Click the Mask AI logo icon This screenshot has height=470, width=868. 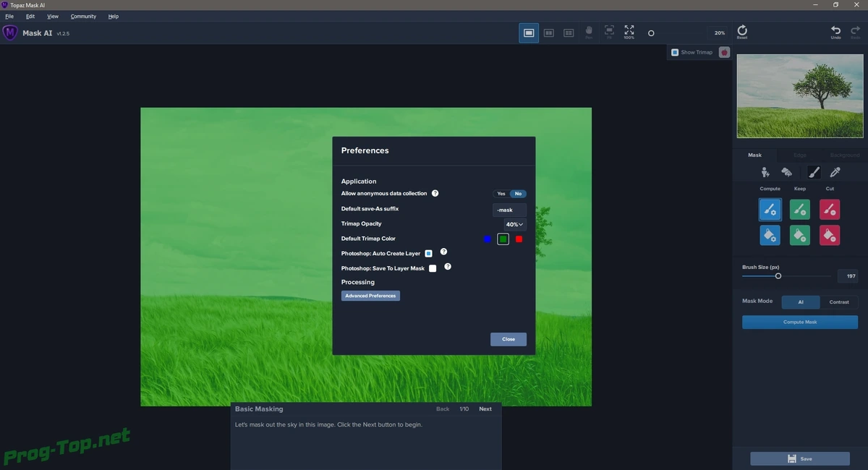[10, 33]
